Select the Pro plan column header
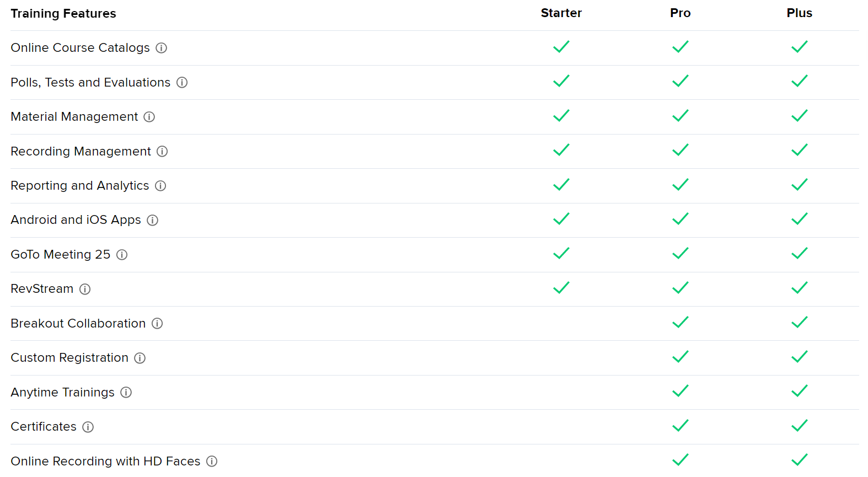This screenshot has height=477, width=868. [680, 13]
